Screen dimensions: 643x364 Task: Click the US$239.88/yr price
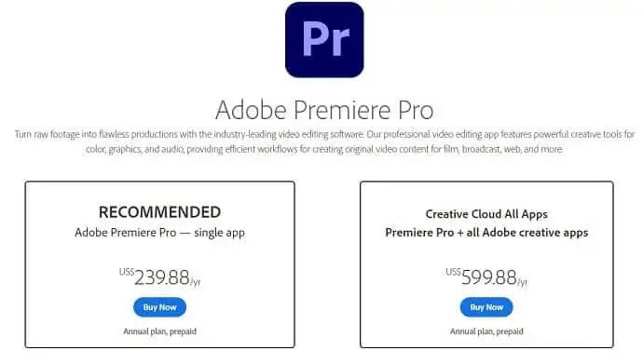click(160, 277)
